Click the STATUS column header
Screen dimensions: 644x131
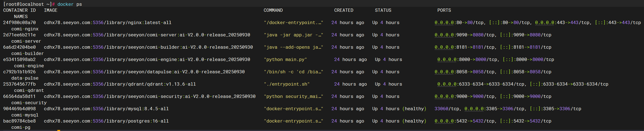pos(383,10)
